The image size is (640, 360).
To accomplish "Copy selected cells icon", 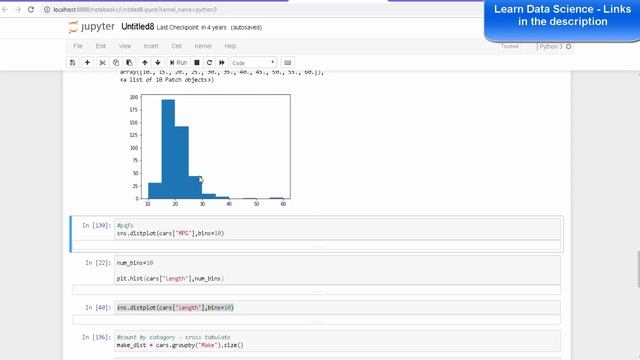I will pos(116,62).
